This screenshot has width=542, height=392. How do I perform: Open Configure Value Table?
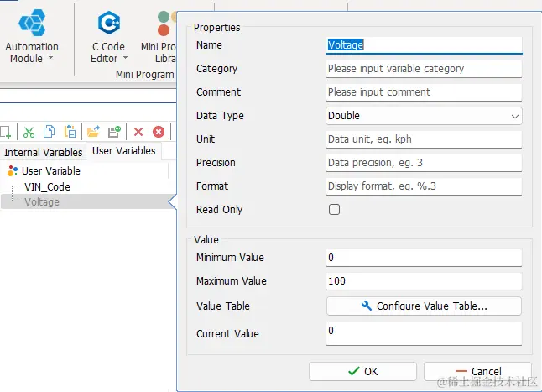coord(424,306)
